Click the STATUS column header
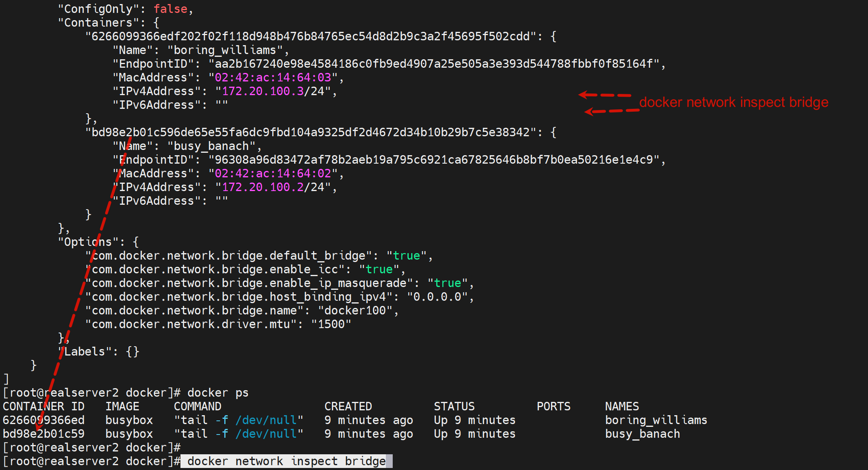This screenshot has height=470, width=868. (454, 406)
